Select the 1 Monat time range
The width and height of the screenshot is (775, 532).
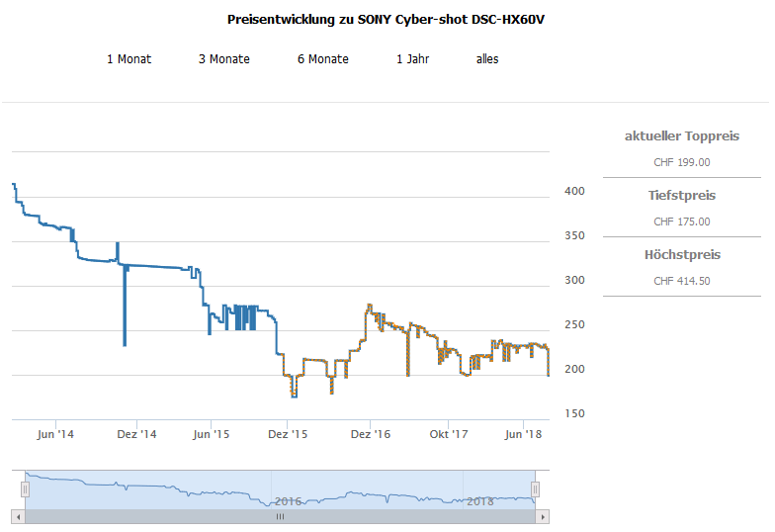pyautogui.click(x=129, y=59)
